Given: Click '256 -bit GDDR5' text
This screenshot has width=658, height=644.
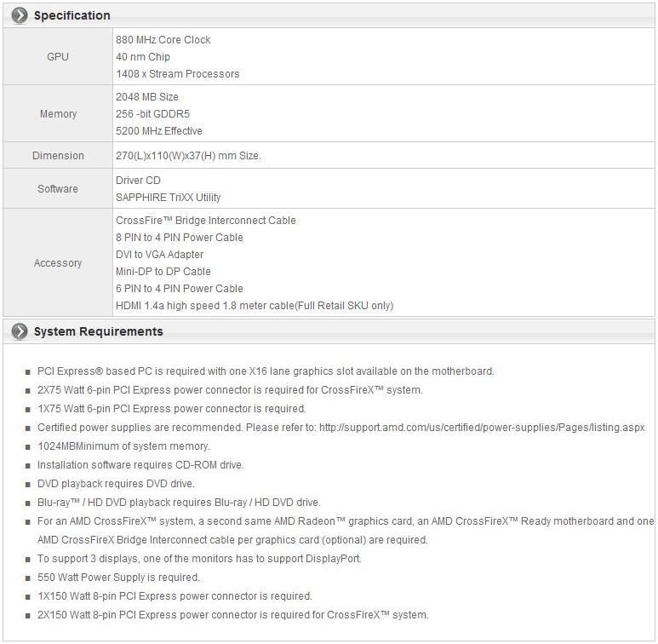Looking at the screenshot, I should pos(152,114).
